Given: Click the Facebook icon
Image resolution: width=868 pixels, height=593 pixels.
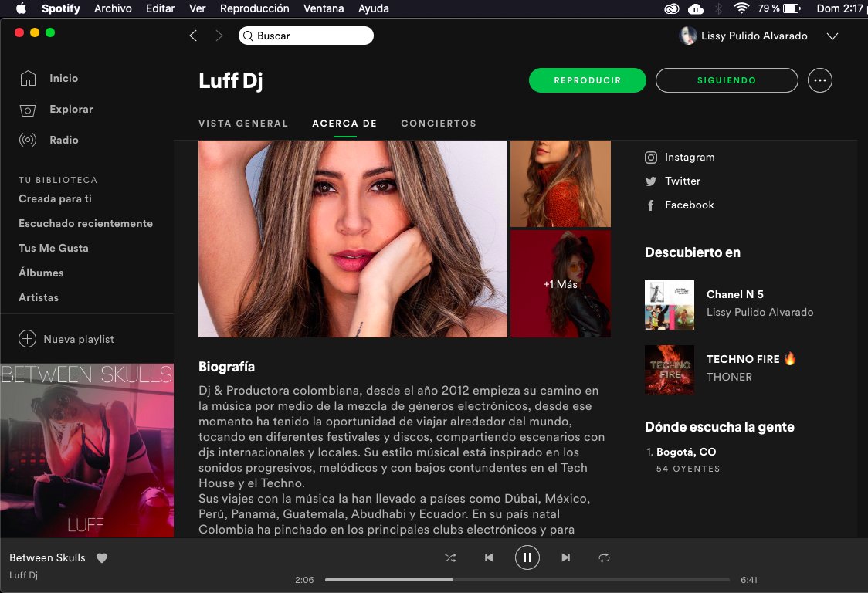Looking at the screenshot, I should pos(651,205).
